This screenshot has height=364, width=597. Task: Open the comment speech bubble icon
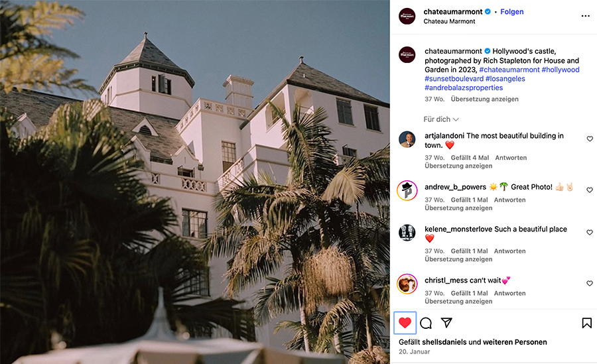[x=426, y=324]
